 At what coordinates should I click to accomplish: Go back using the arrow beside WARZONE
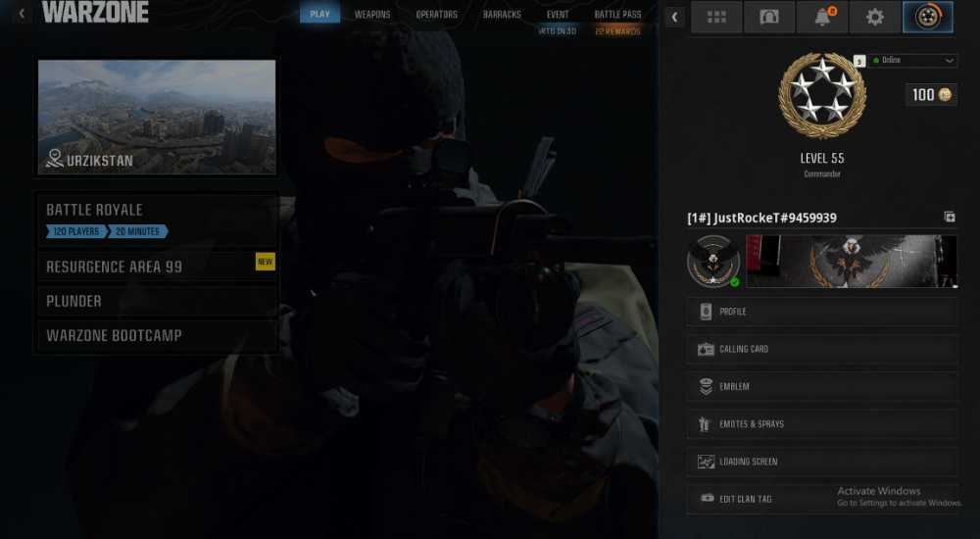[22, 13]
